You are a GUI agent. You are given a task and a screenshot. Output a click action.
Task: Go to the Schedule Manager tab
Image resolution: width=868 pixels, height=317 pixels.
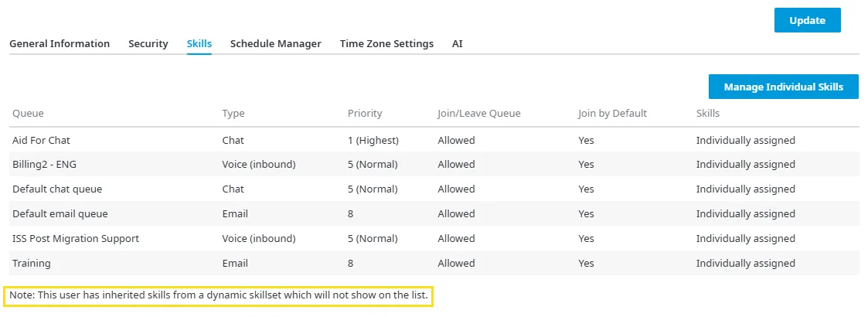click(x=276, y=43)
